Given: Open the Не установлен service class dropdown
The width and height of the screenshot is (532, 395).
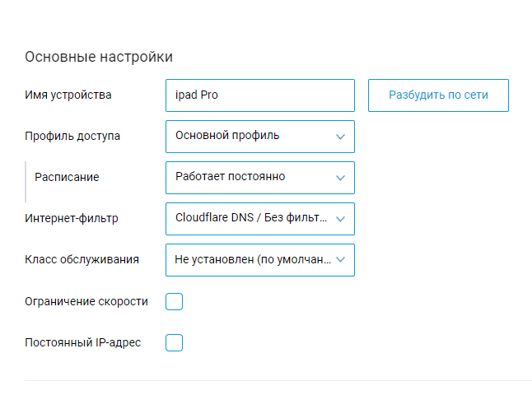Looking at the screenshot, I should click(x=251, y=260).
